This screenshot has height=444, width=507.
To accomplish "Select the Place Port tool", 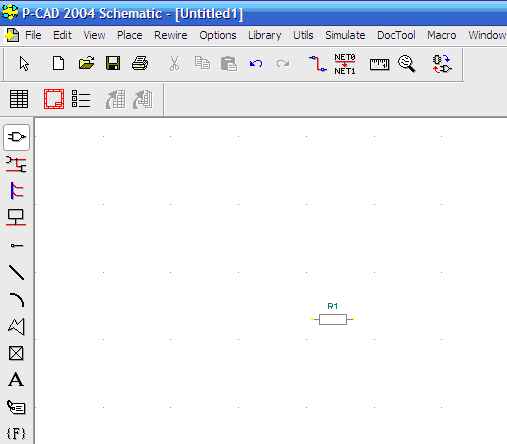I will (x=16, y=217).
